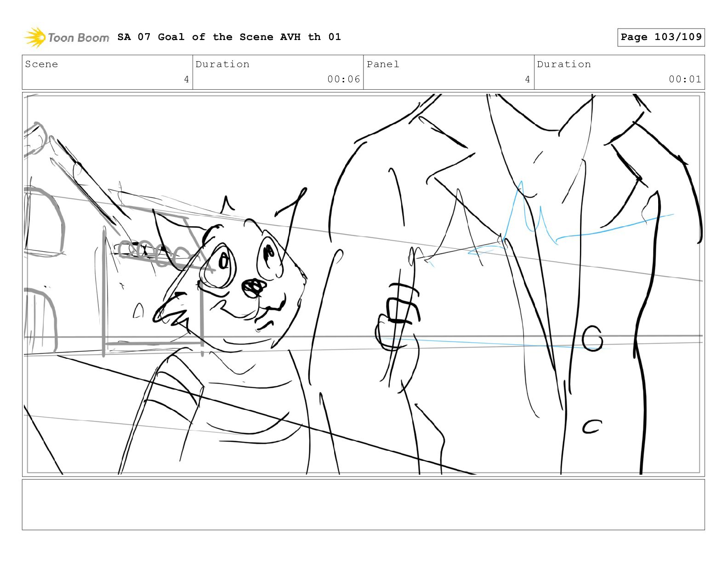The height and width of the screenshot is (563, 728).
Task: Click the 'Scene' header label
Action: point(41,64)
